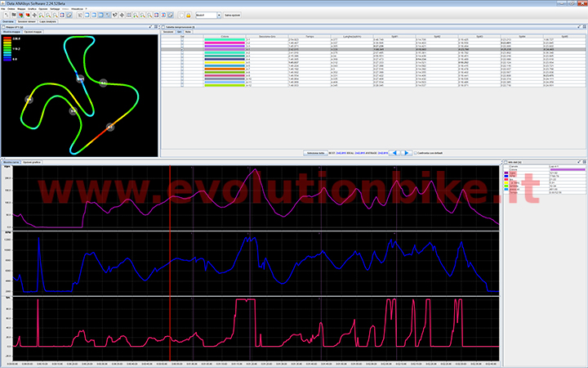This screenshot has width=588, height=368.
Task: Click the leftmost arrow tool in the toolbar
Action: 5,15
